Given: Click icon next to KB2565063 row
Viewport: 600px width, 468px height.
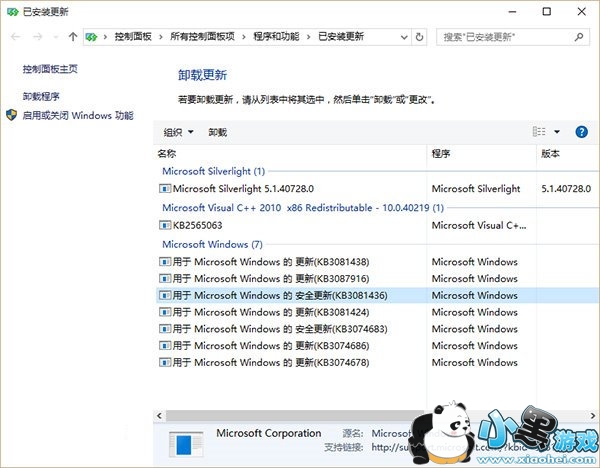Looking at the screenshot, I should point(165,225).
